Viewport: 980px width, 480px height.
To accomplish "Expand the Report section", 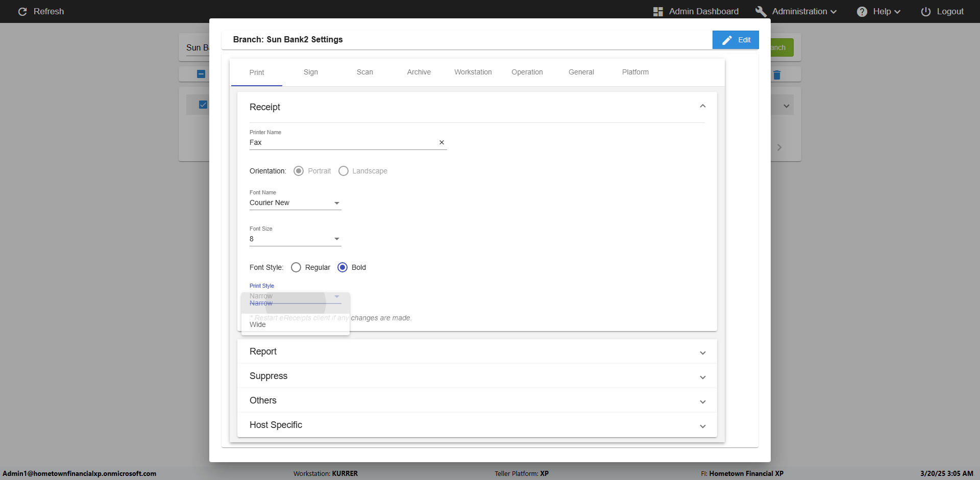I will [x=477, y=351].
